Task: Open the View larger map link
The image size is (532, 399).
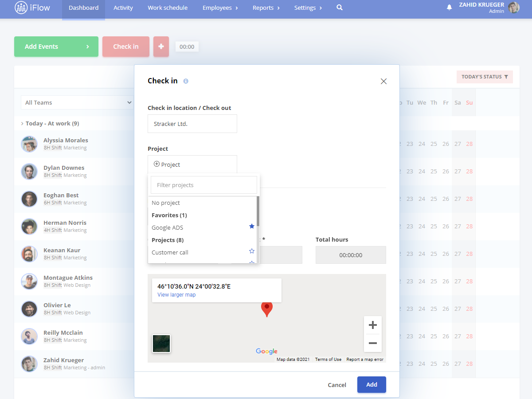Action: pos(176,295)
